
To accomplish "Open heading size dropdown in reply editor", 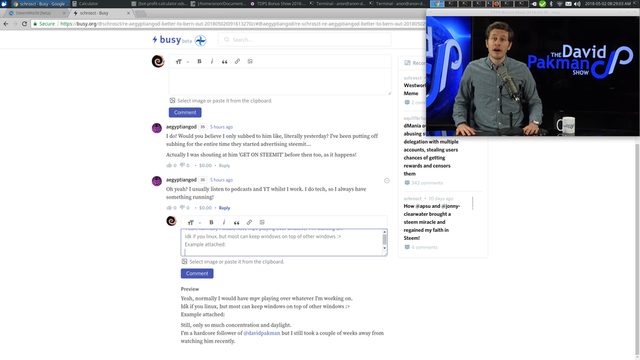I will click(x=194, y=222).
